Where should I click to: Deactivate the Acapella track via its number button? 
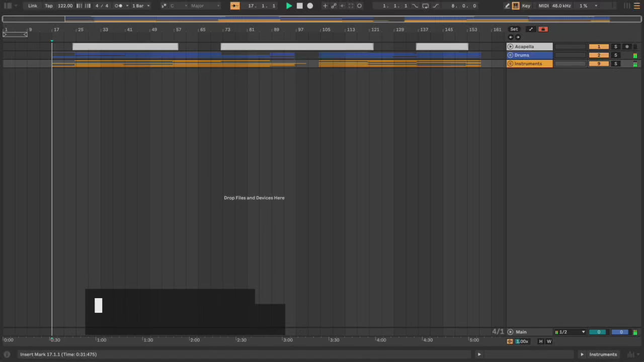point(599,47)
